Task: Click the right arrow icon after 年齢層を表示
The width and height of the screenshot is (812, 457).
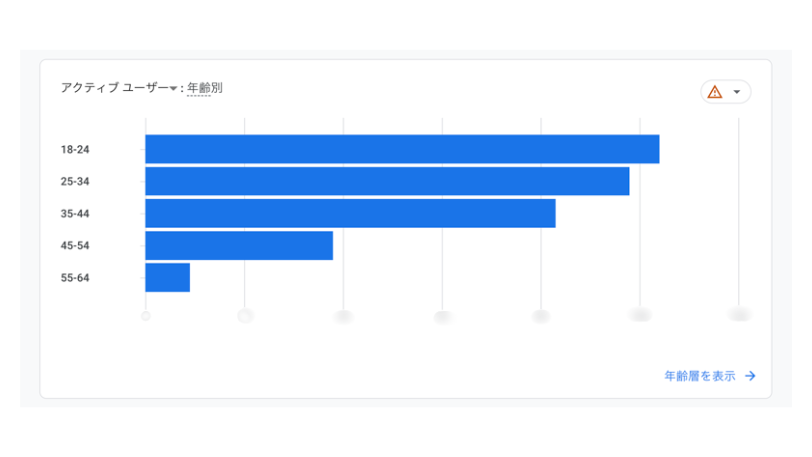Action: click(x=750, y=376)
